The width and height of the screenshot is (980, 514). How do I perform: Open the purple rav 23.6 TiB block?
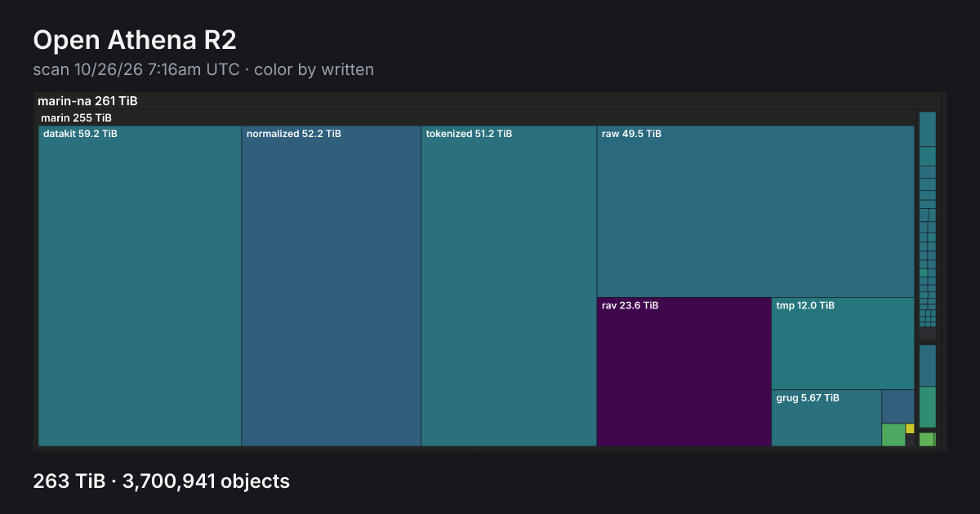(x=684, y=372)
